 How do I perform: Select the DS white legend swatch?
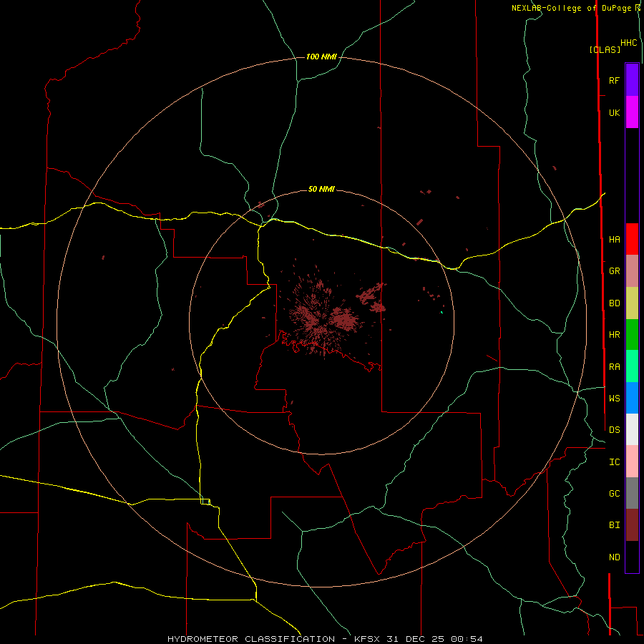click(x=632, y=429)
